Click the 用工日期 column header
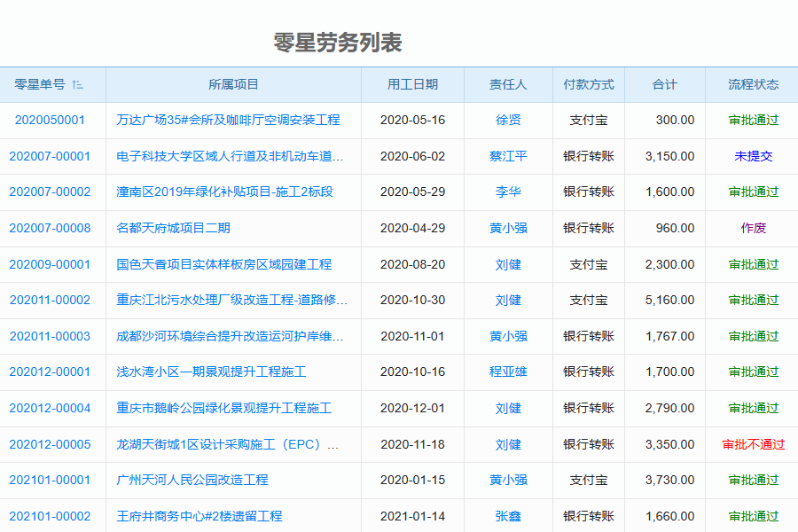798x532 pixels. pos(412,84)
